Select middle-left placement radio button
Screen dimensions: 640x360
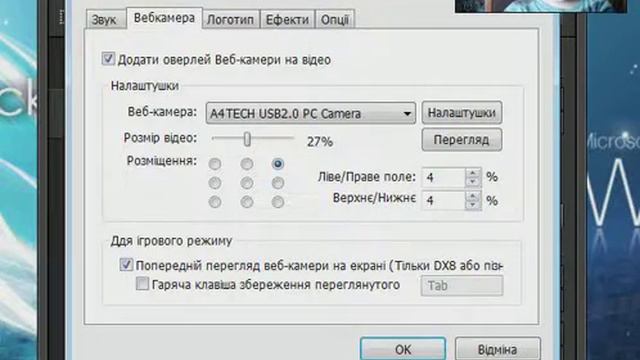tap(215, 183)
